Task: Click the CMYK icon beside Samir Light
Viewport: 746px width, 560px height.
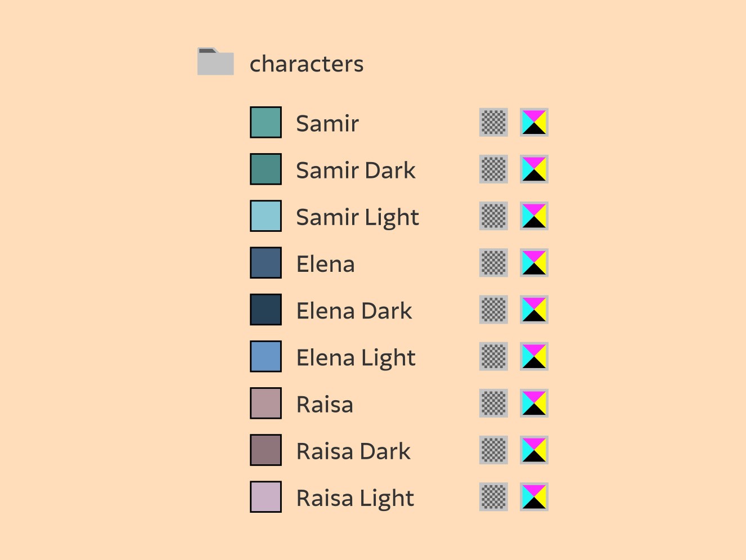Action: coord(534,216)
